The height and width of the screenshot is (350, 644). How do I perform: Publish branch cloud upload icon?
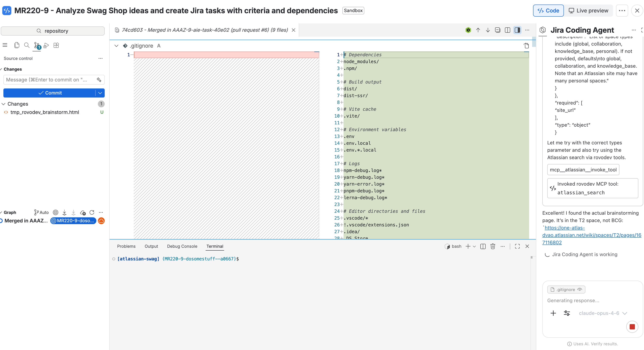tap(83, 212)
